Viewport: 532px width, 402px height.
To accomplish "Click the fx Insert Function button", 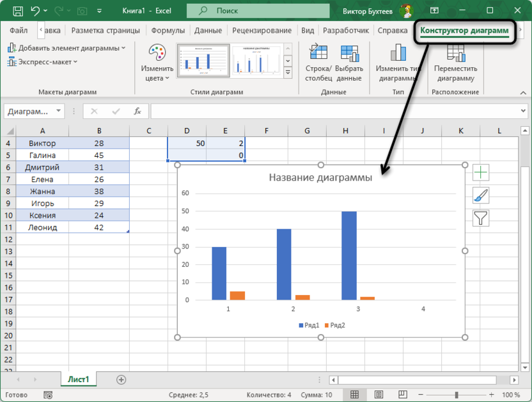I will click(137, 110).
